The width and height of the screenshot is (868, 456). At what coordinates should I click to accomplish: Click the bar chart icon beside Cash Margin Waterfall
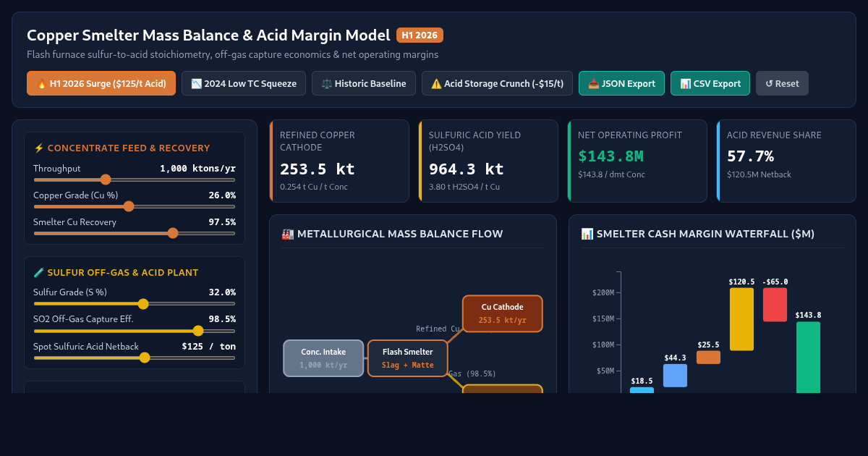pyautogui.click(x=587, y=234)
